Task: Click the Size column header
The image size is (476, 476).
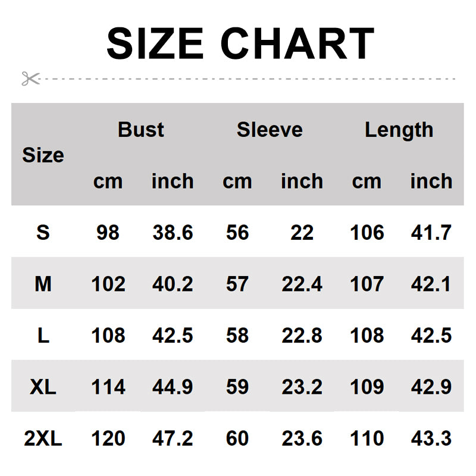Action: point(43,155)
